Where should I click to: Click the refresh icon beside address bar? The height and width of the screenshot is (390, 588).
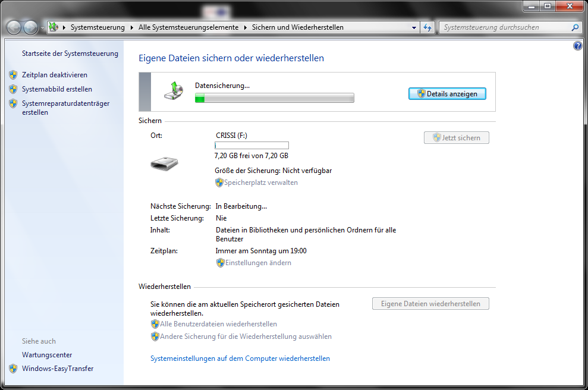(427, 27)
